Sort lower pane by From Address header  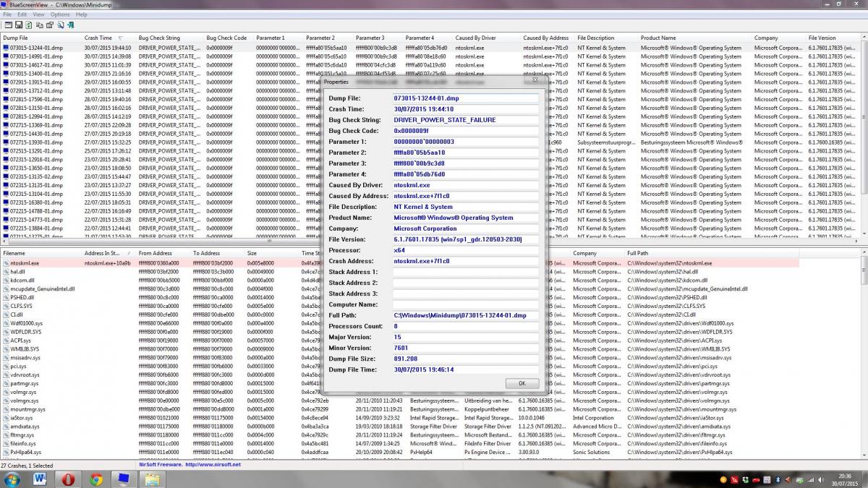point(163,253)
